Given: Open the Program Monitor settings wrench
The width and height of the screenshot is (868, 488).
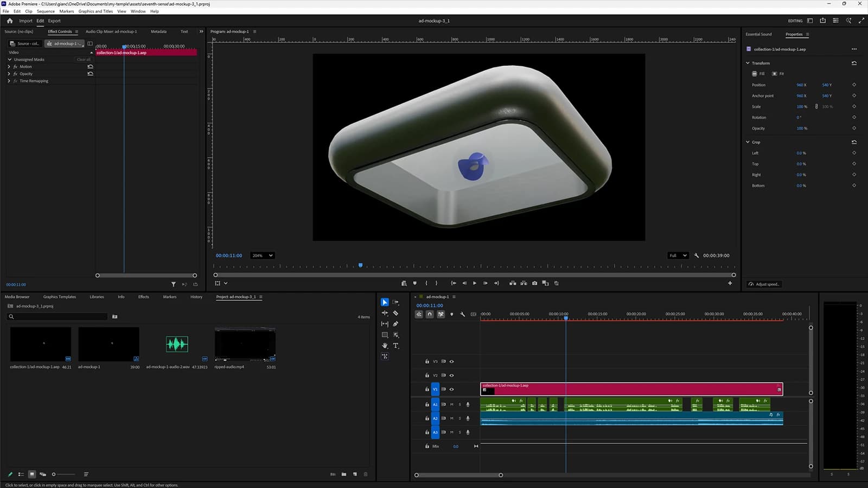Looking at the screenshot, I should tap(696, 255).
